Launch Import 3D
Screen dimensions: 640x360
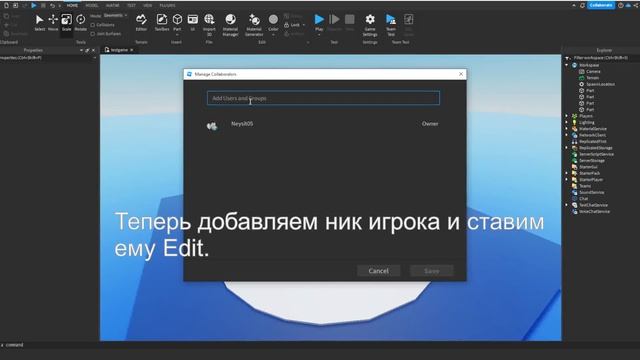(x=209, y=24)
